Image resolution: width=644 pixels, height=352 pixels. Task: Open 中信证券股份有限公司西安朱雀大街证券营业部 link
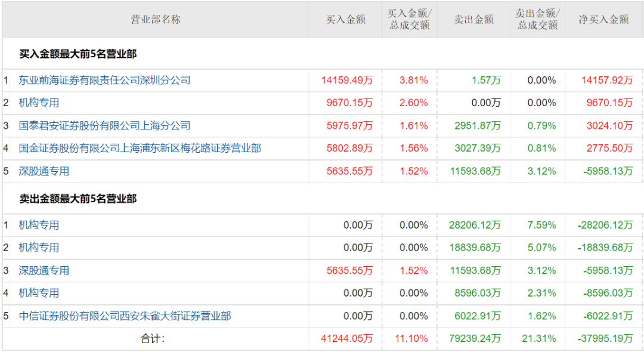pos(125,316)
